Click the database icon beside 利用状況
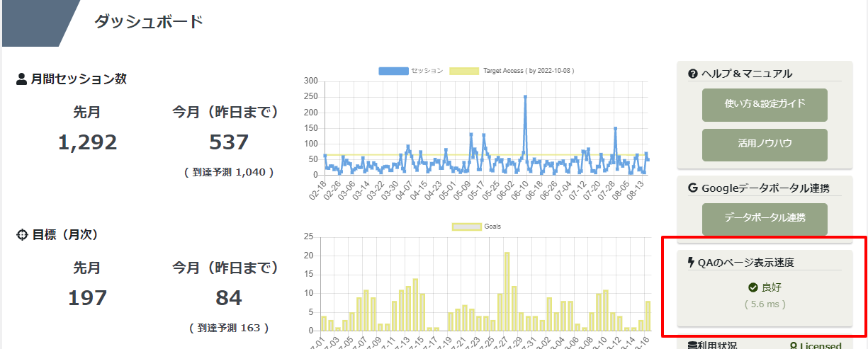 (x=692, y=346)
